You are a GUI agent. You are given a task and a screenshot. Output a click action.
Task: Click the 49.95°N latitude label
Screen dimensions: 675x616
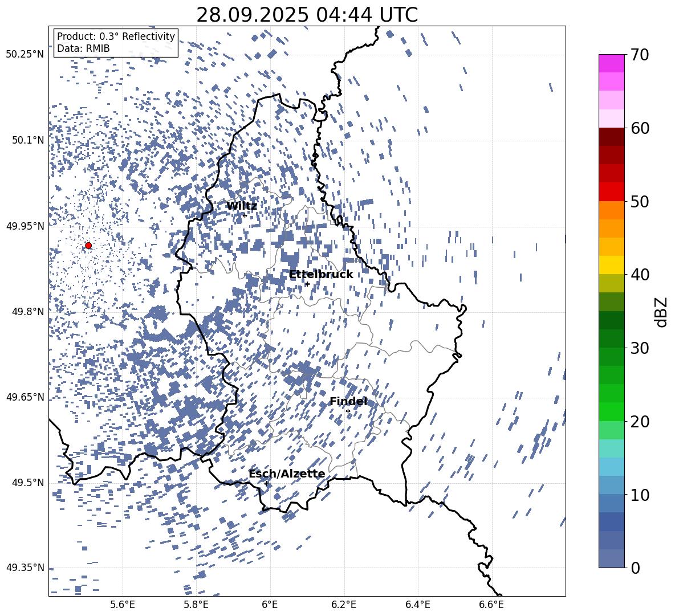25,226
